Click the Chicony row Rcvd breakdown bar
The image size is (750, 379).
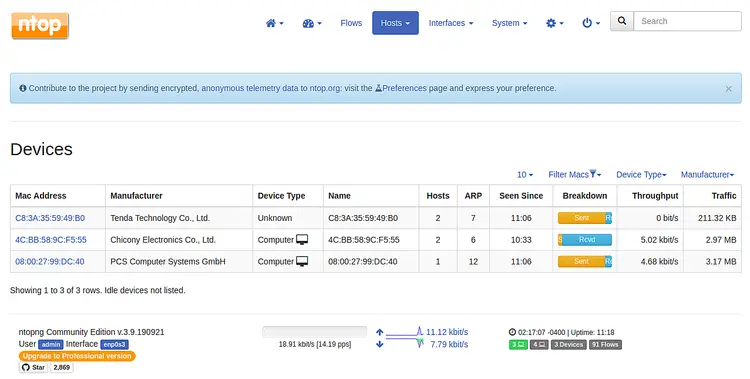(x=585, y=240)
